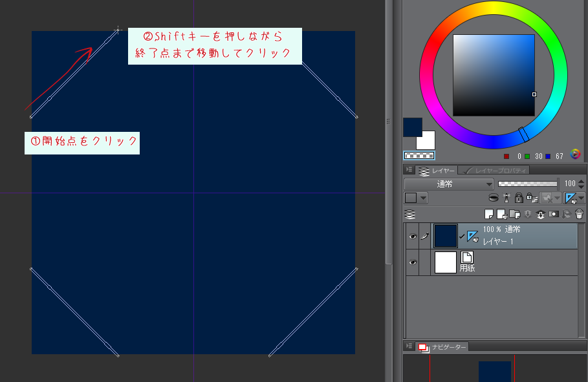Clip to layer below icon
This screenshot has width=588, height=382.
(494, 198)
